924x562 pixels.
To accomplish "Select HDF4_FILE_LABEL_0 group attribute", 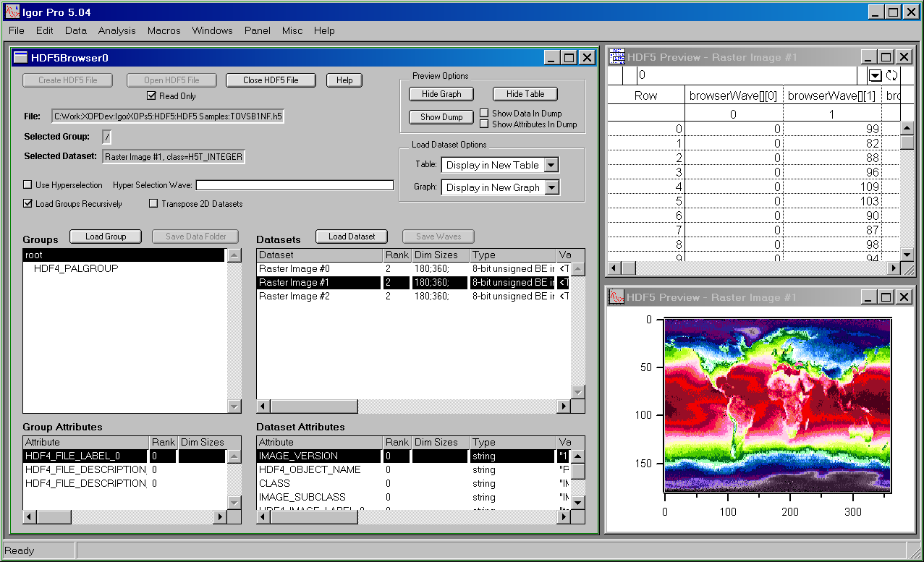I will tap(124, 456).
